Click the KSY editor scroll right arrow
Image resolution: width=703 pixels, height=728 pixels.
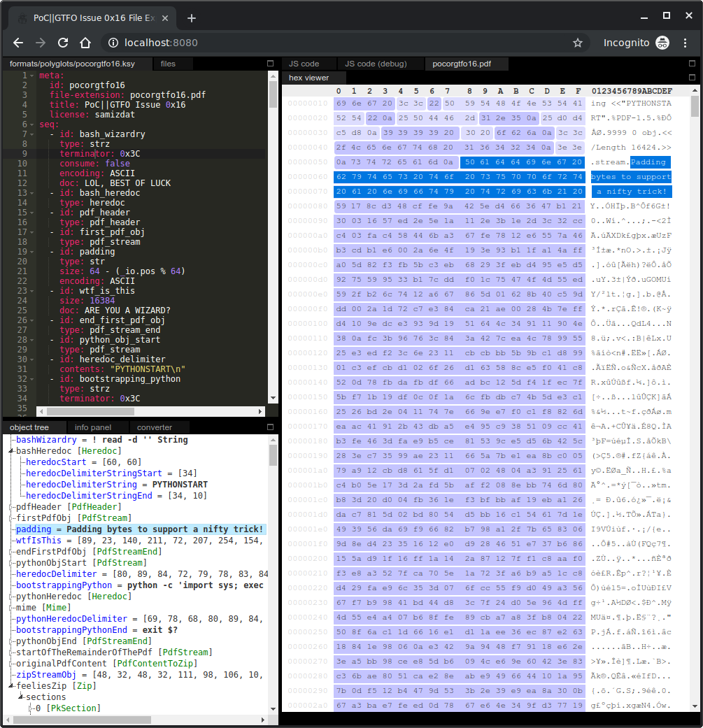(260, 411)
